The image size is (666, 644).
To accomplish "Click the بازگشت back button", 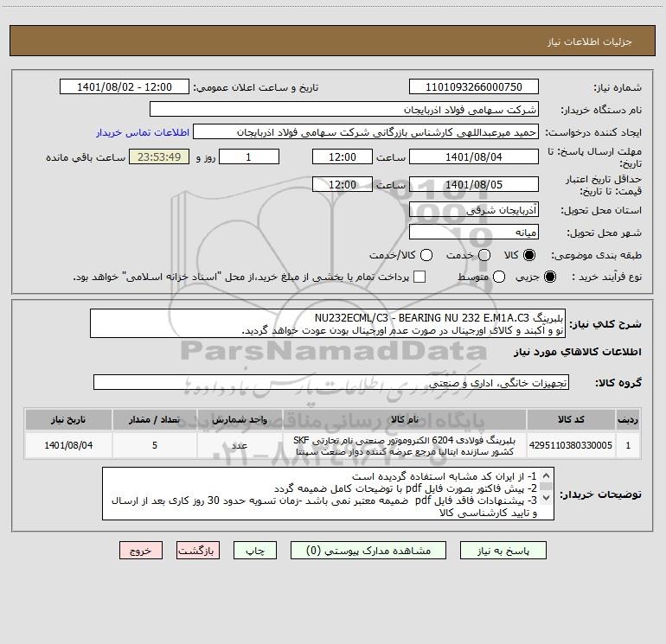I will 198,551.
